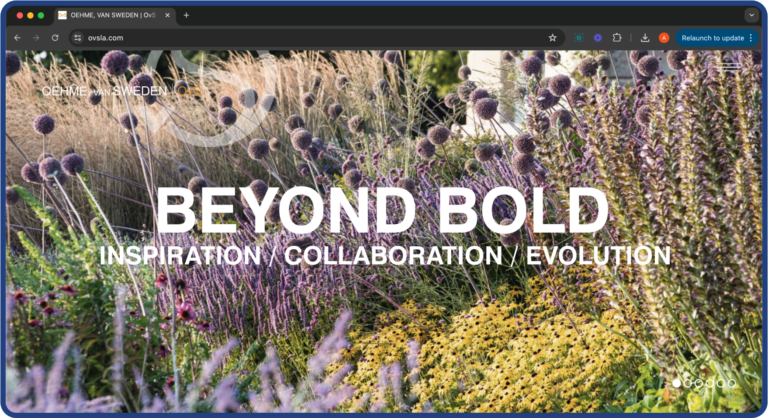The image size is (768, 418).
Task: Click the browser forward arrow
Action: coord(36,38)
